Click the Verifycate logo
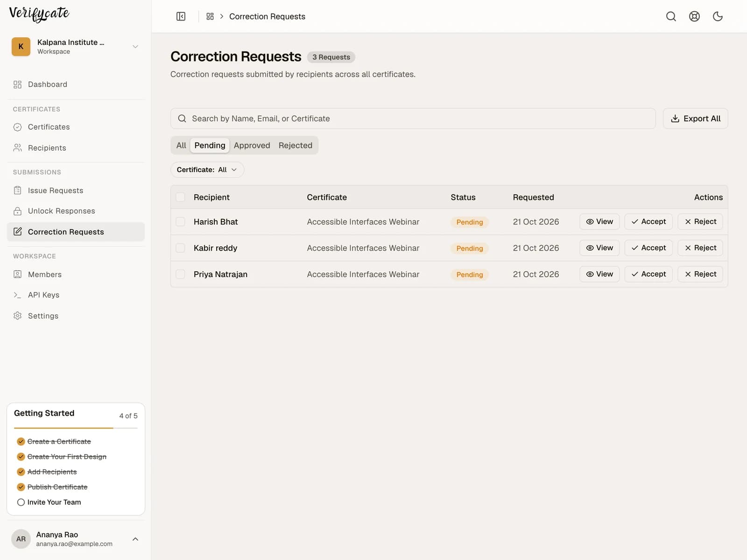 [x=39, y=14]
